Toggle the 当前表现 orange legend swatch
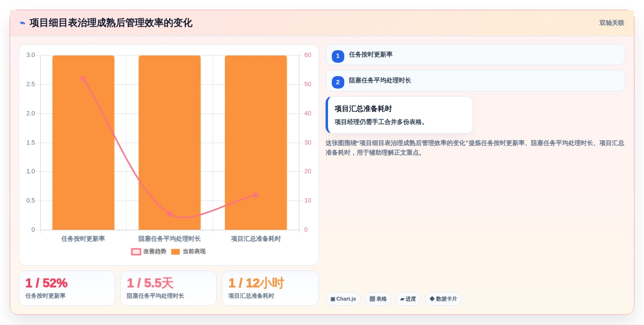The image size is (644, 325). (175, 251)
